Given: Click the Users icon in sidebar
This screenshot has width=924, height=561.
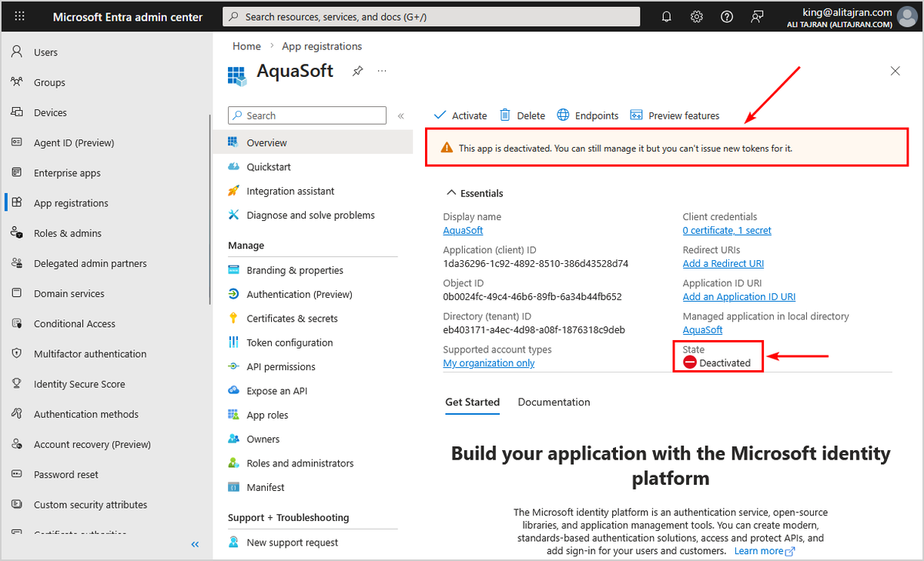Looking at the screenshot, I should [x=17, y=52].
